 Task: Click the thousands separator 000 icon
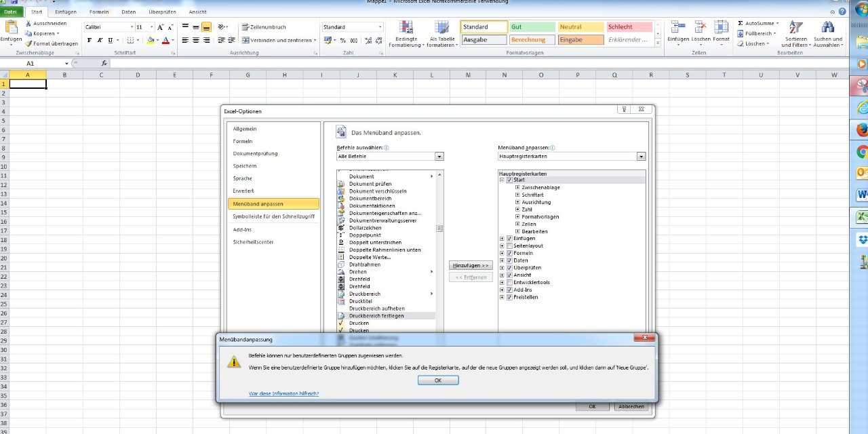(x=353, y=40)
